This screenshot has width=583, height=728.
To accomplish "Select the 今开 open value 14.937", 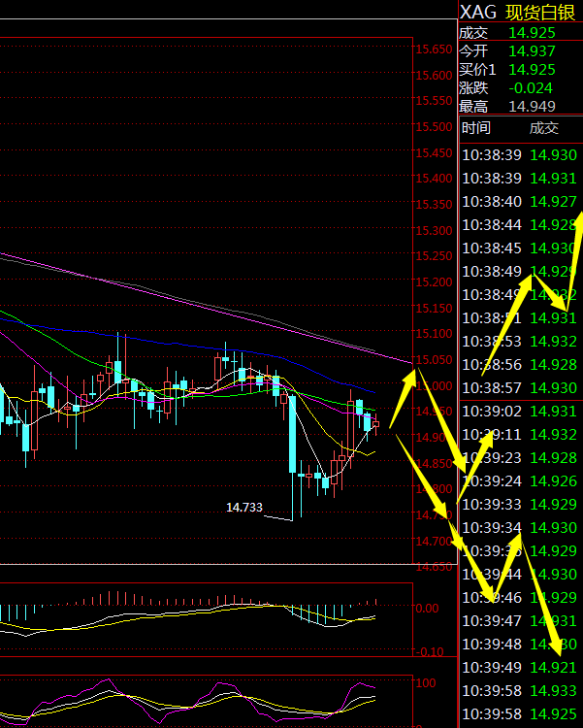I will click(x=532, y=51).
